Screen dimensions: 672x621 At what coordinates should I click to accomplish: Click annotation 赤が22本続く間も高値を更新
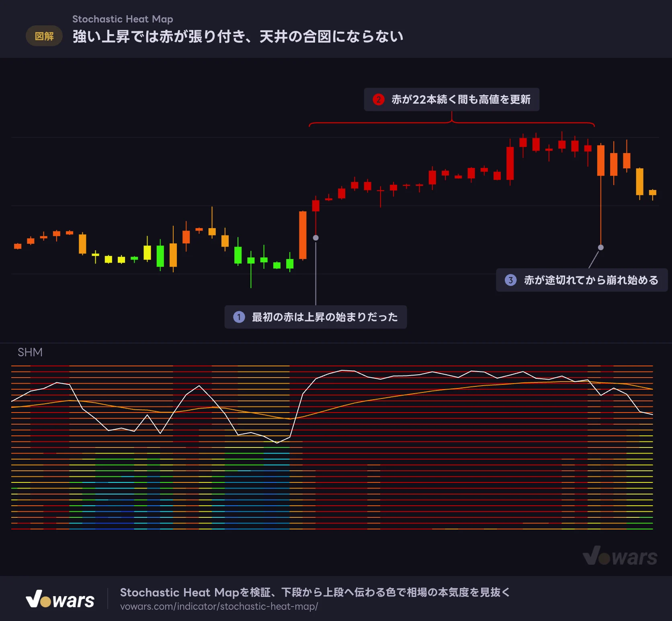(452, 100)
